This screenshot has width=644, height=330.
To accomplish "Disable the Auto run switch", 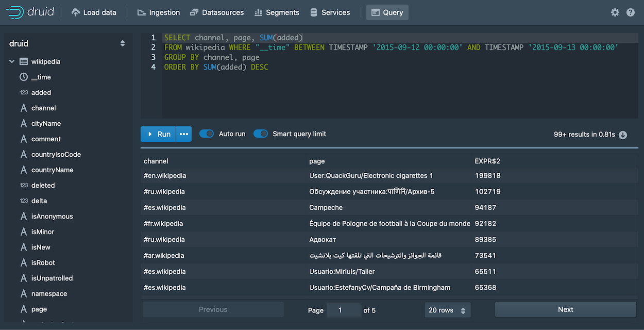I will 207,134.
